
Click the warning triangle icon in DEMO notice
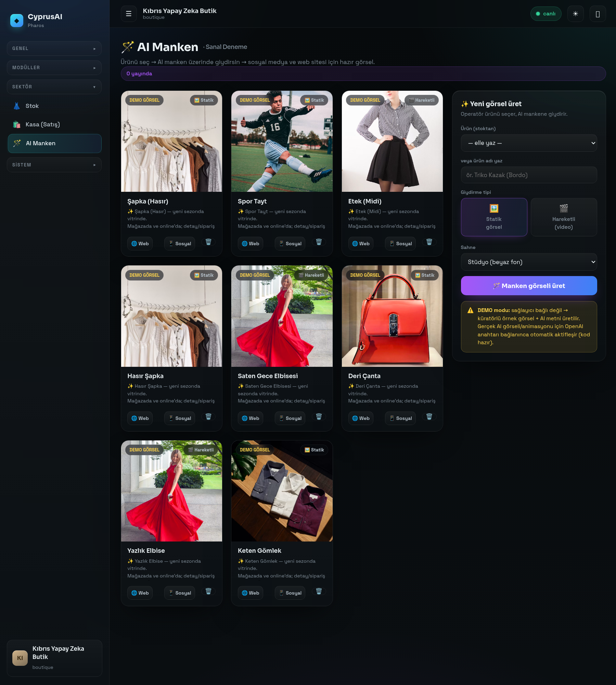[x=471, y=310]
